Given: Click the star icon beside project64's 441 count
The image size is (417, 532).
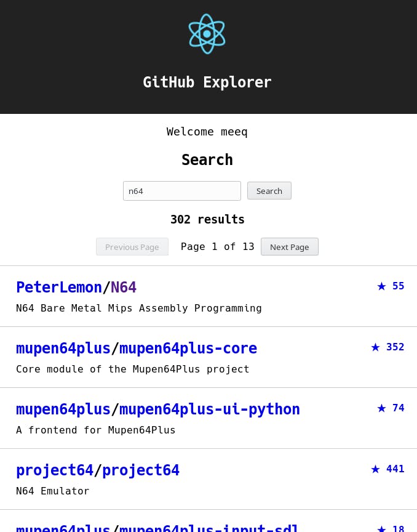Looking at the screenshot, I should (x=375, y=469).
